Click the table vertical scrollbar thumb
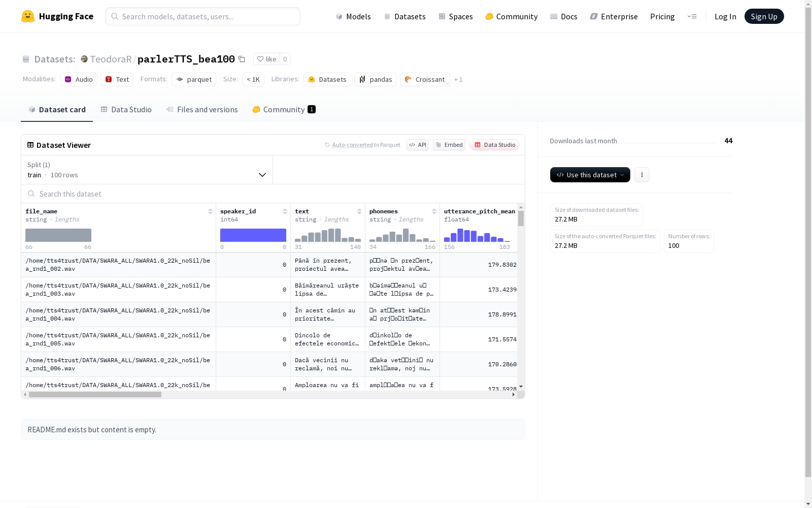812x508 pixels. (x=521, y=218)
